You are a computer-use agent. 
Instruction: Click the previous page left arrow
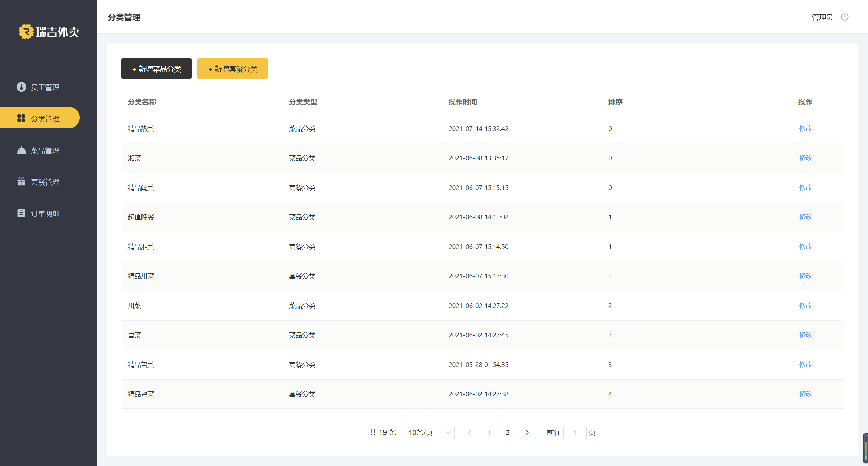pyautogui.click(x=470, y=432)
